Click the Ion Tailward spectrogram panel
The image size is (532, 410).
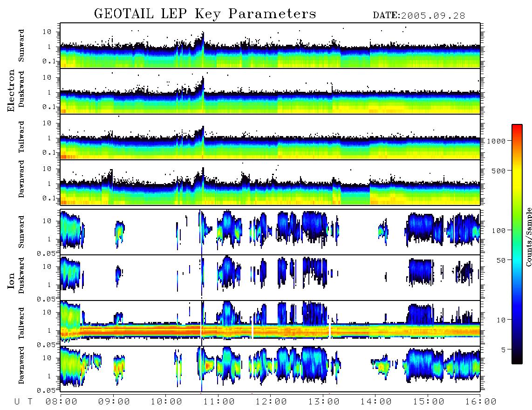pyautogui.click(x=270, y=323)
